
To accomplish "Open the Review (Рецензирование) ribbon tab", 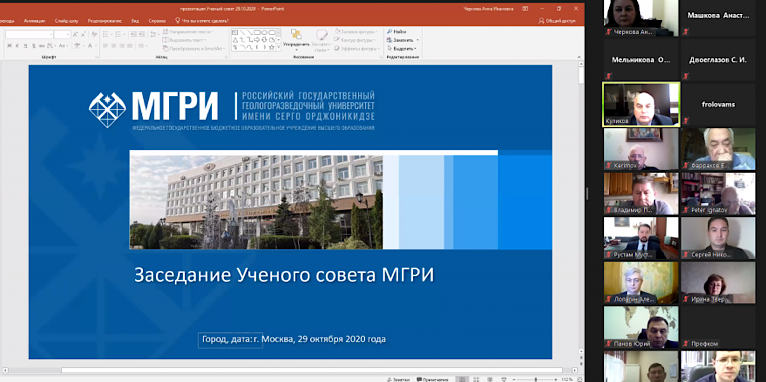I will 105,21.
